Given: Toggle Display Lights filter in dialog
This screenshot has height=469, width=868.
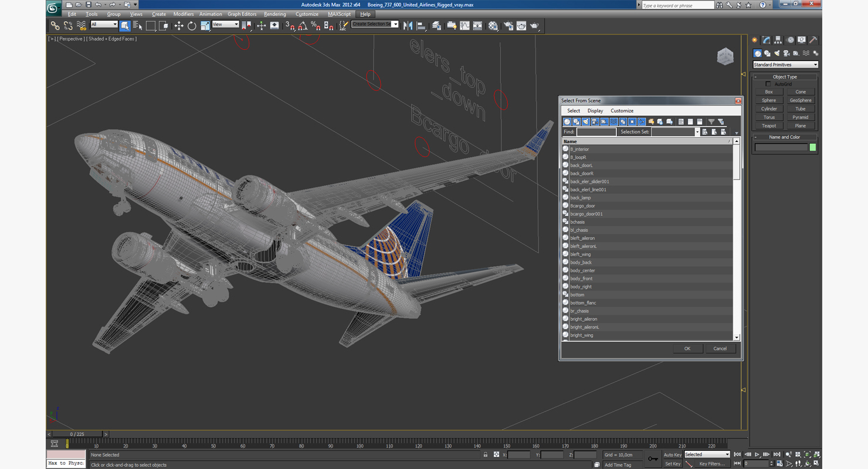Looking at the screenshot, I should point(585,121).
